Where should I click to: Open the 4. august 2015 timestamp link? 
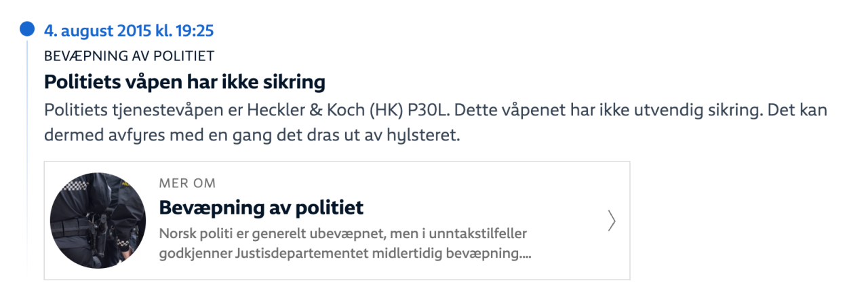[129, 31]
